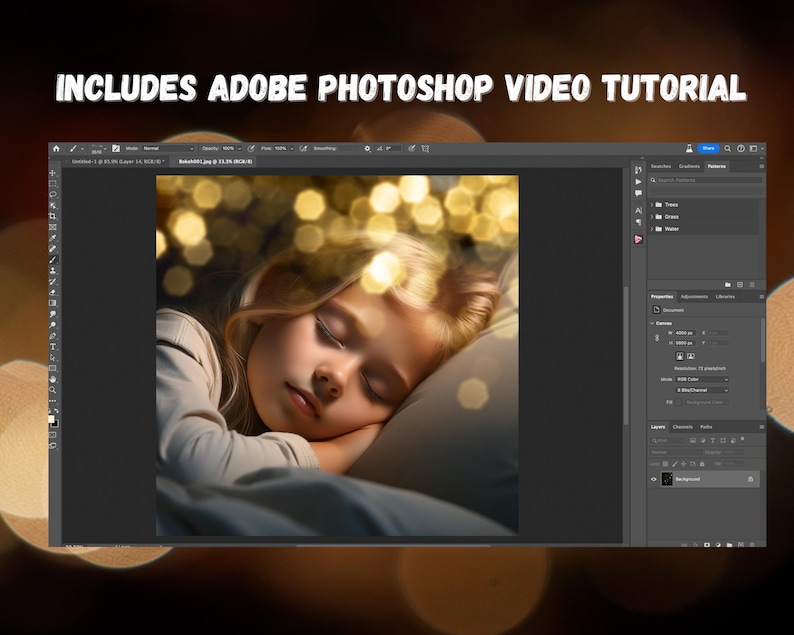Click the Home icon in options bar
This screenshot has width=794, height=635.
(x=56, y=148)
